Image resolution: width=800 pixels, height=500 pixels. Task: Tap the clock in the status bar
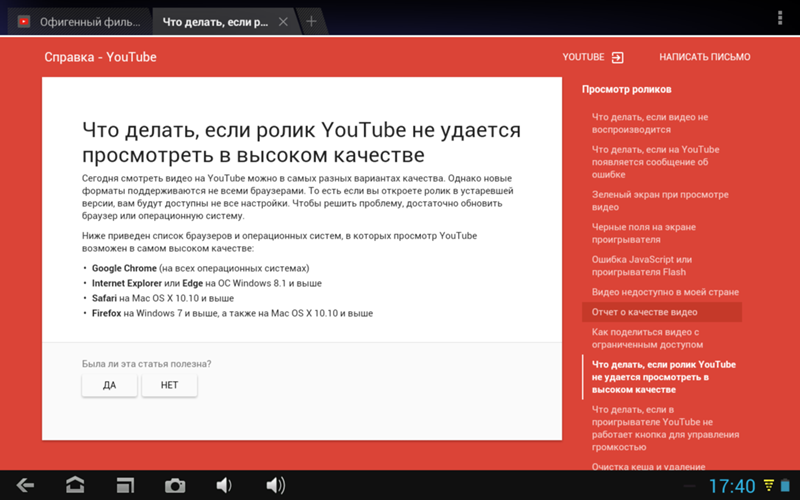[732, 486]
